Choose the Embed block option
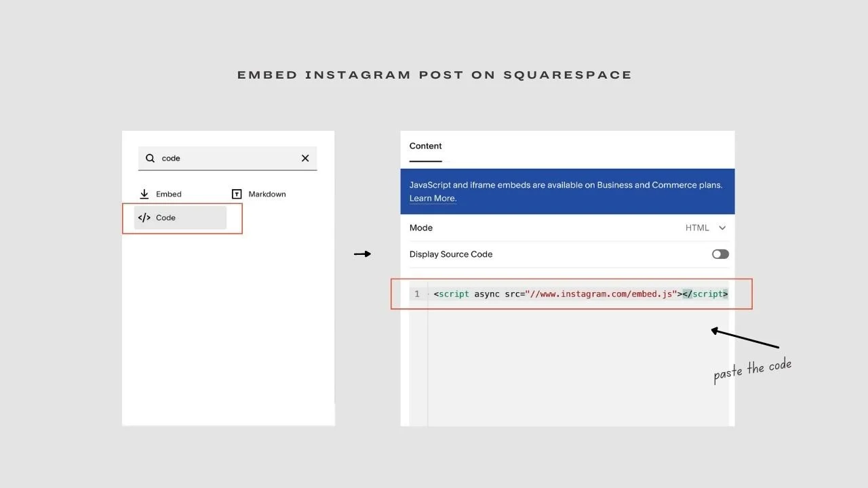 click(x=161, y=194)
